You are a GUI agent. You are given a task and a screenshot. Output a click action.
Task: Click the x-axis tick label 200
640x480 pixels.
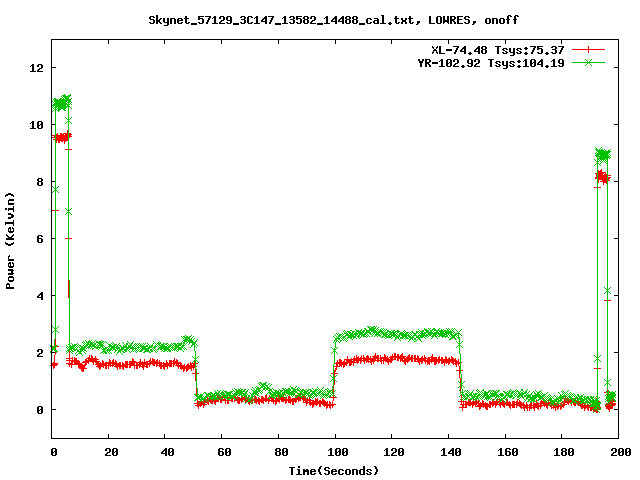(620, 452)
